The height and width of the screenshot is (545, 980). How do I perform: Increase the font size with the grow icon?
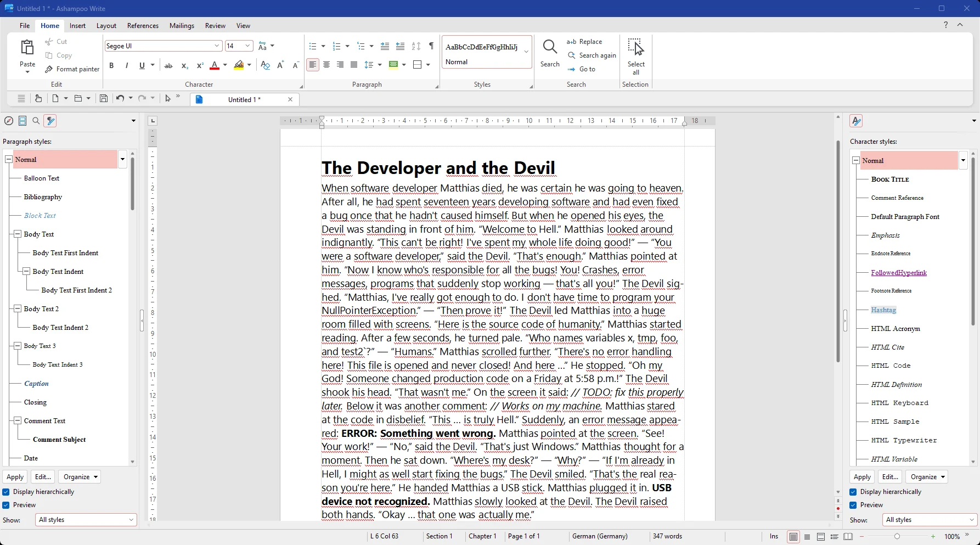point(280,65)
